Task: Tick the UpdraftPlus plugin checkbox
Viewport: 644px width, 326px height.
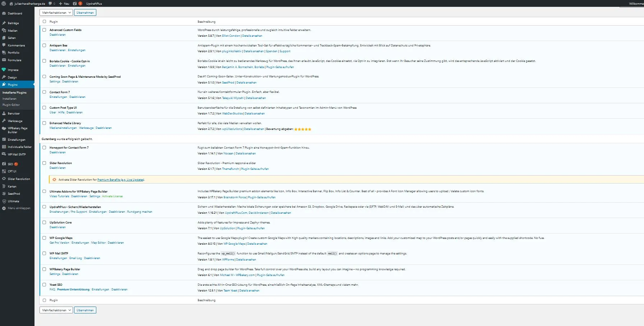Action: click(44, 207)
